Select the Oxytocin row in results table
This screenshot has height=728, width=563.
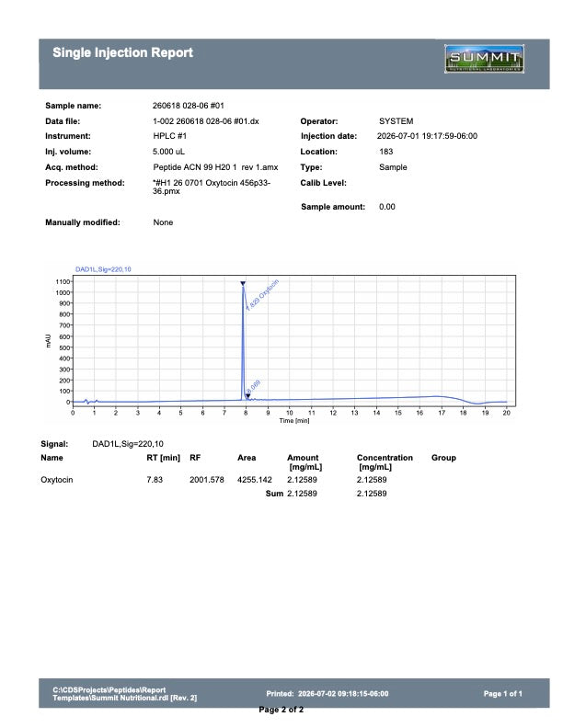(213, 480)
